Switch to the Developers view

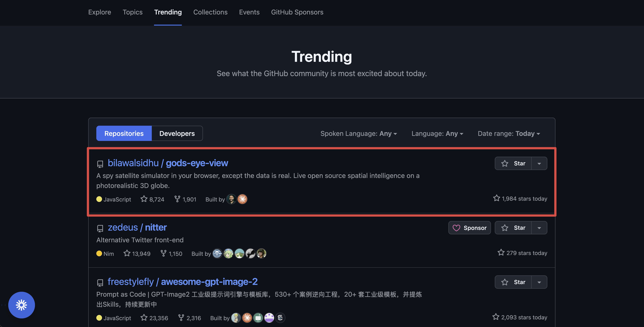(x=177, y=133)
